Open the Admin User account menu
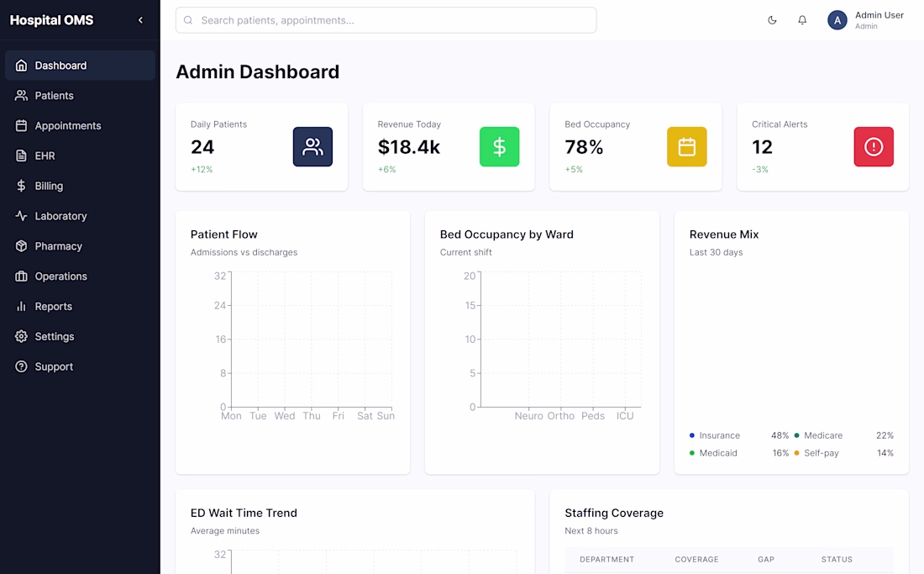Viewport: 924px width, 574px height. click(866, 20)
